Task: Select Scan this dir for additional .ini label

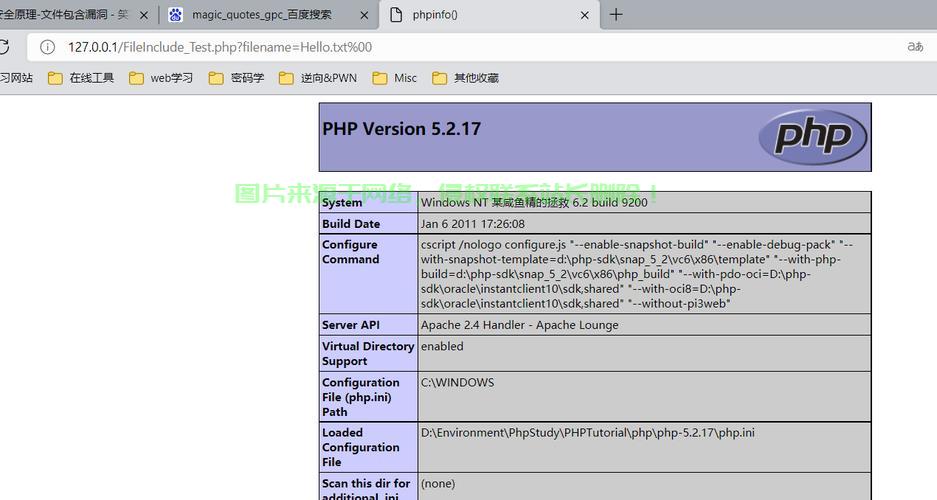Action: [366, 489]
